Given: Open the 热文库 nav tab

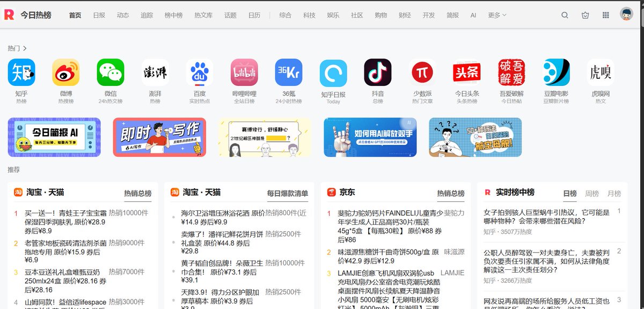Looking at the screenshot, I should (203, 15).
